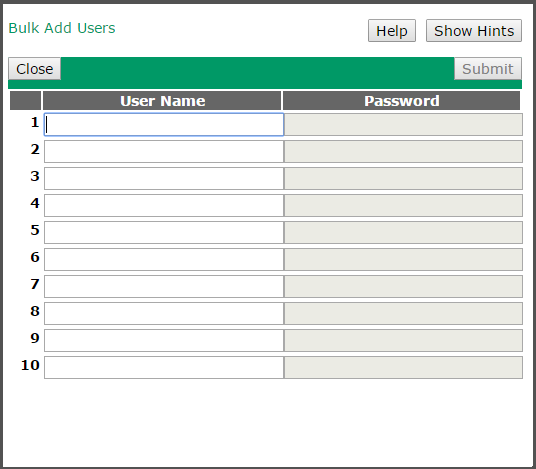536x469 pixels.
Task: Activate the User Name field in row 4
Action: click(164, 205)
